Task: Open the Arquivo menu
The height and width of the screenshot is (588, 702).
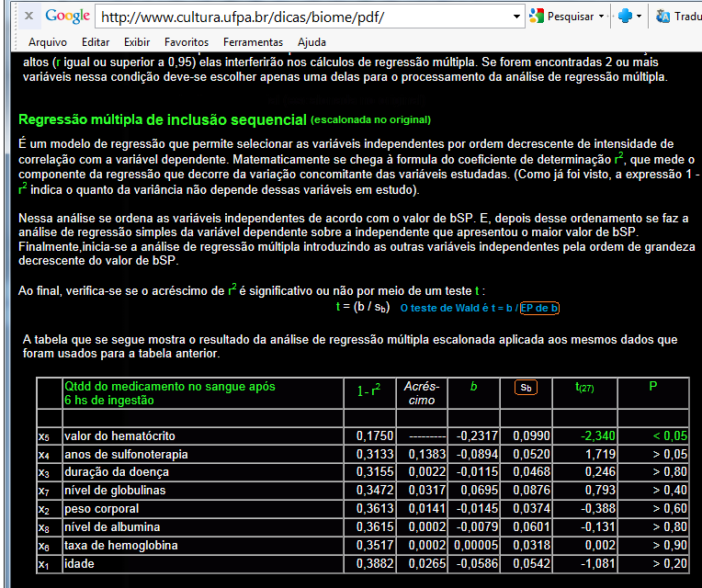Action: point(48,42)
